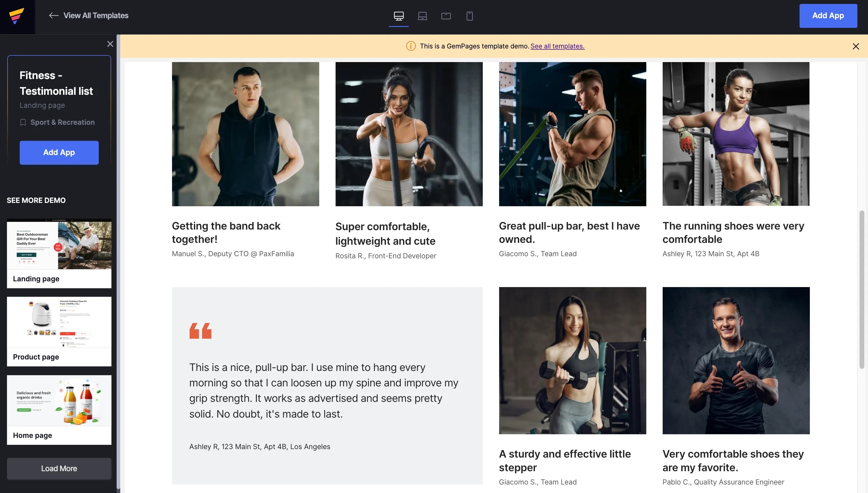This screenshot has height=493, width=868.
Task: Dismiss the template demo notification banner
Action: [856, 46]
